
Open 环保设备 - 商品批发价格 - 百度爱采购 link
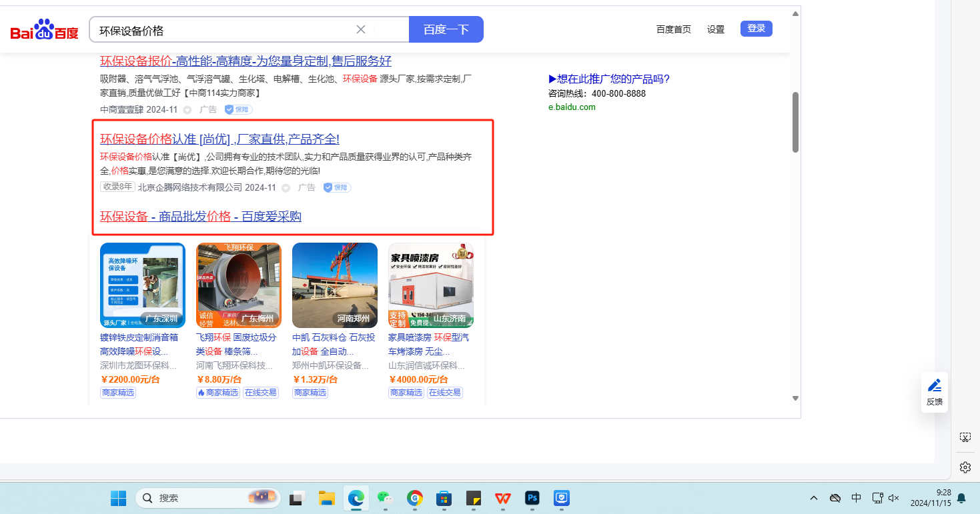(x=201, y=216)
